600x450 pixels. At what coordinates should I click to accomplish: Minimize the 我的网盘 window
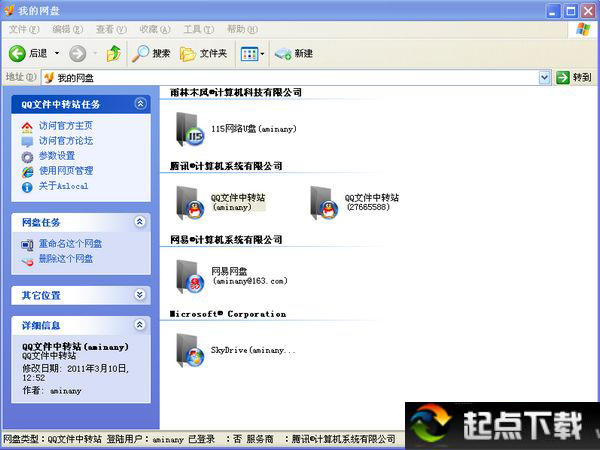pos(553,11)
